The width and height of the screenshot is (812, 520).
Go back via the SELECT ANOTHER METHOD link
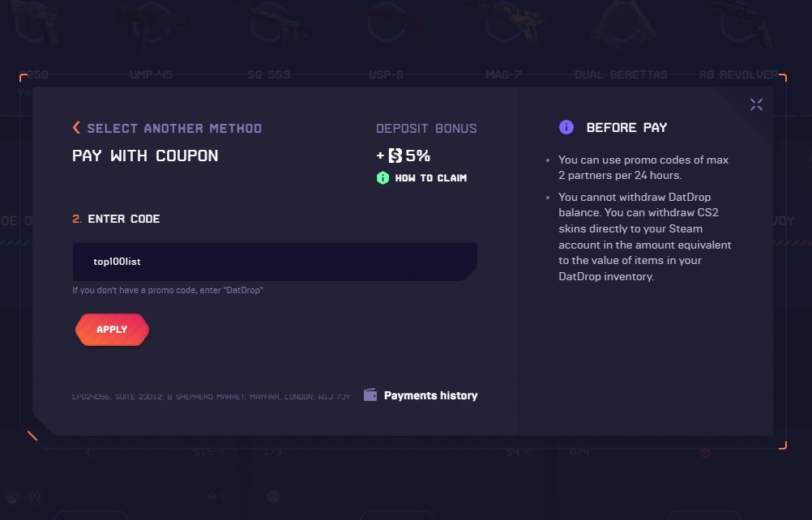pos(174,127)
